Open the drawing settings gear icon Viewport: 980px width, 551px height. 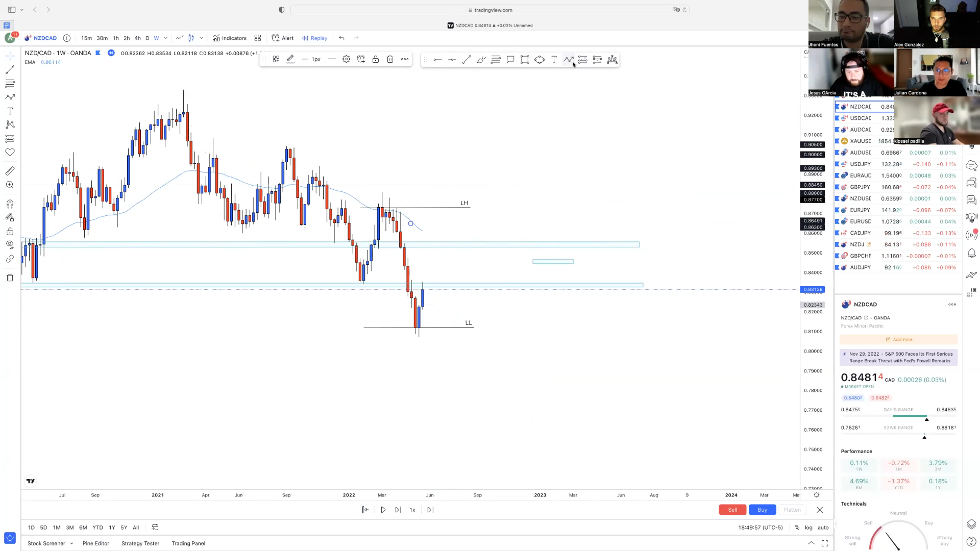(347, 60)
